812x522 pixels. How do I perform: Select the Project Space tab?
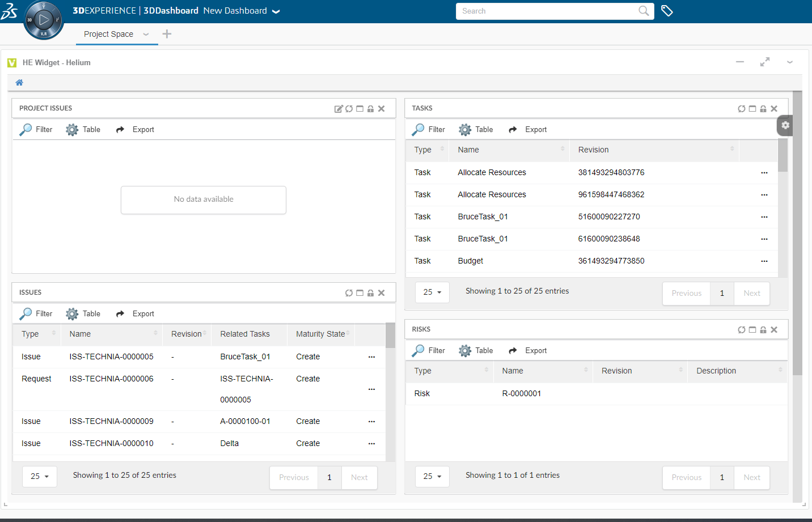108,34
